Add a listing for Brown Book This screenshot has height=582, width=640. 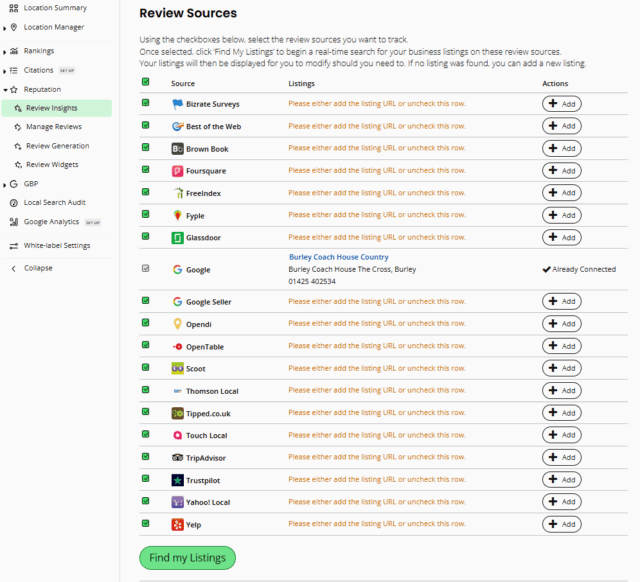point(561,149)
